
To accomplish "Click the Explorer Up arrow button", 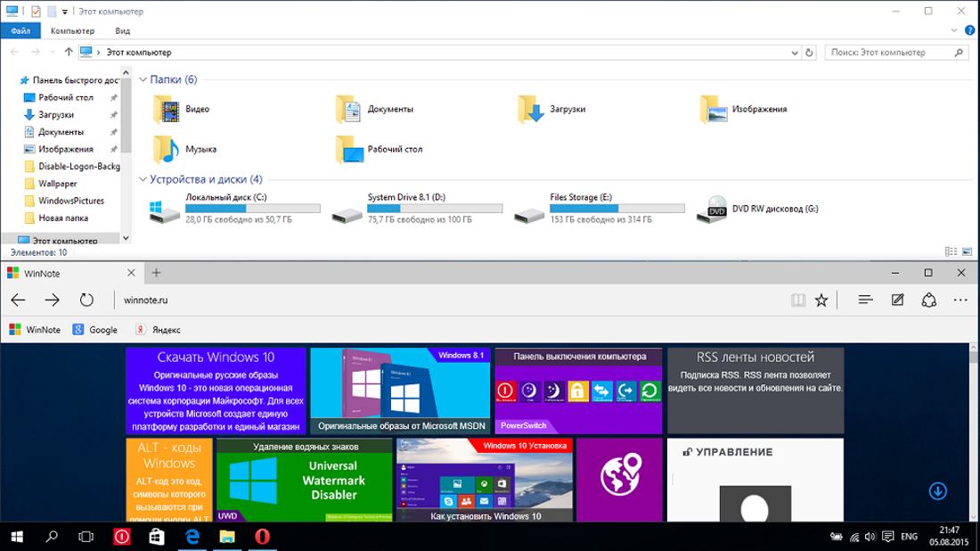I will point(69,53).
